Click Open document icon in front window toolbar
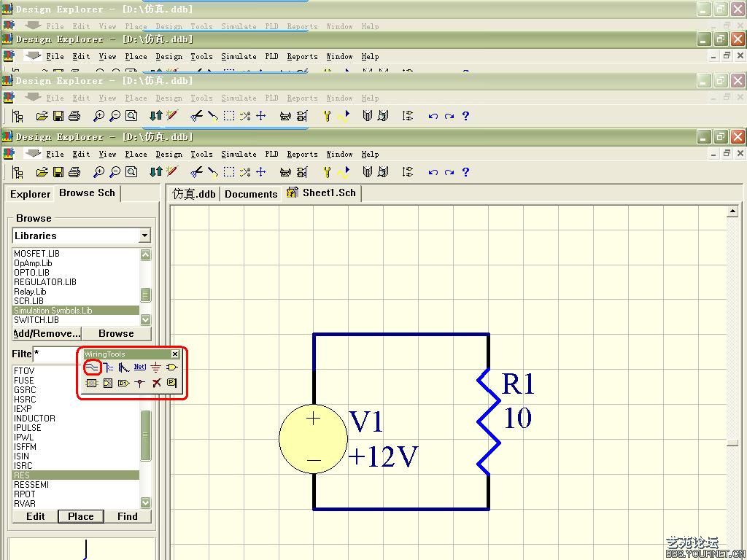 [x=42, y=172]
